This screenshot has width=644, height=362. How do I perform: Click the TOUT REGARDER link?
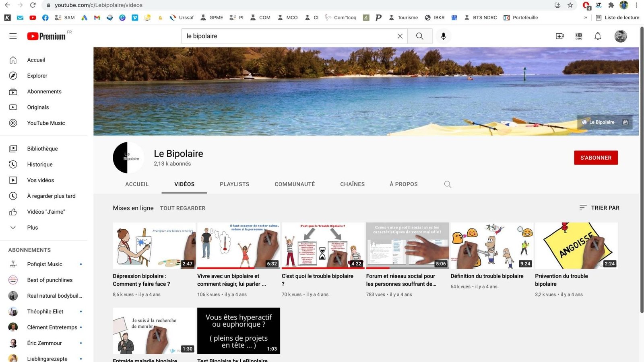tap(183, 208)
